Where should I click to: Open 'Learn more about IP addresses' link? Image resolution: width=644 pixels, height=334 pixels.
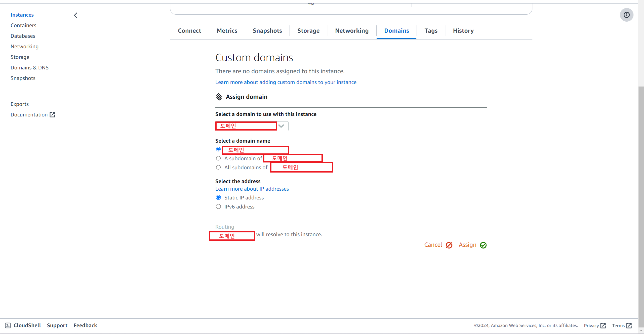[x=252, y=189]
